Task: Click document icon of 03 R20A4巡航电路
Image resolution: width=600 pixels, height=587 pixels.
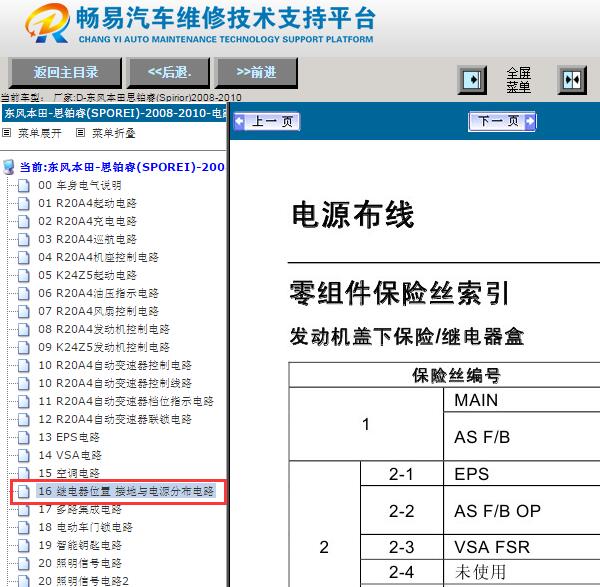Action: point(24,240)
